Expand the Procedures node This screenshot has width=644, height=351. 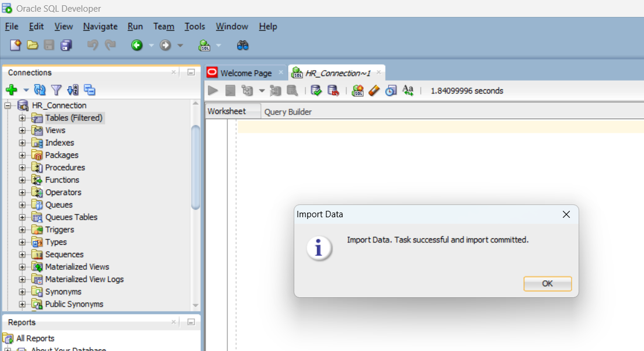[x=22, y=168]
